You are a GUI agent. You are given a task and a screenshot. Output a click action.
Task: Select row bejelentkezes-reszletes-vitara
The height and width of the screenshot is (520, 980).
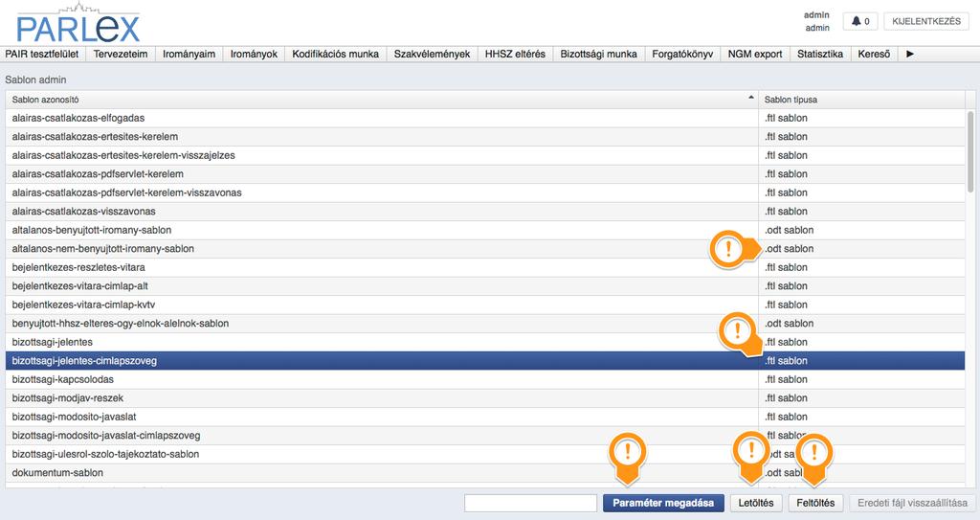pos(485,268)
